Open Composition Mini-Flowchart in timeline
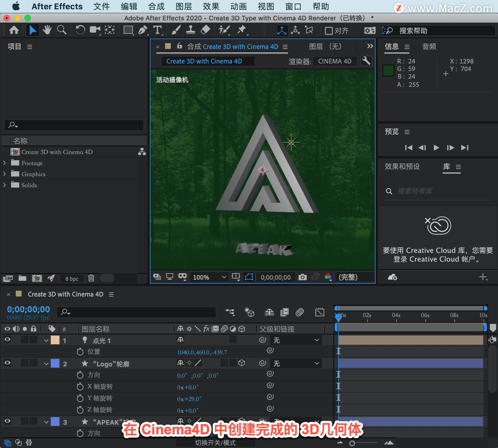The image size is (498, 448). pyautogui.click(x=230, y=312)
